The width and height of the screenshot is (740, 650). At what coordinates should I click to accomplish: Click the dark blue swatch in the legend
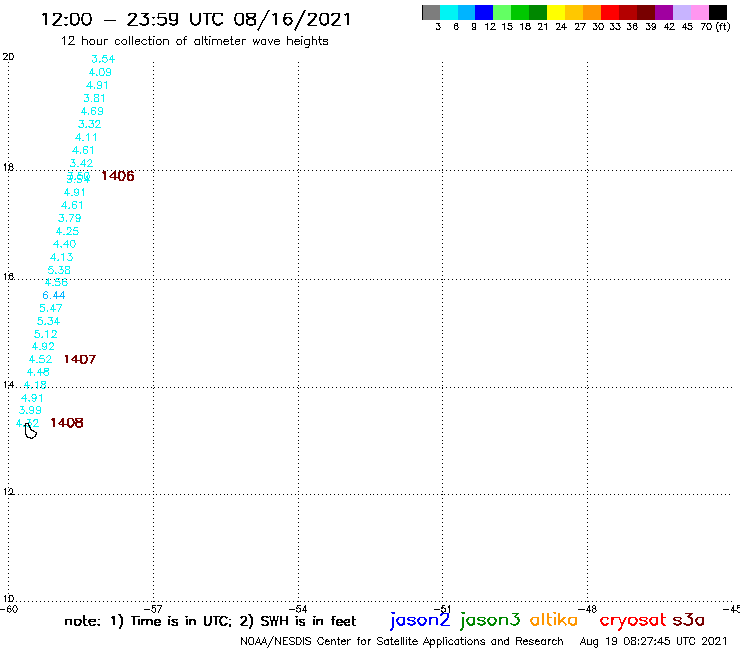484,12
